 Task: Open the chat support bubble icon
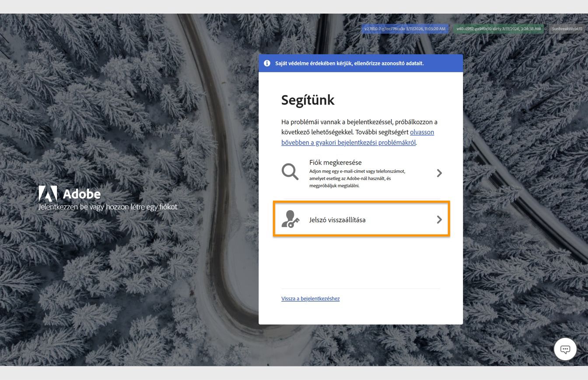pyautogui.click(x=565, y=349)
